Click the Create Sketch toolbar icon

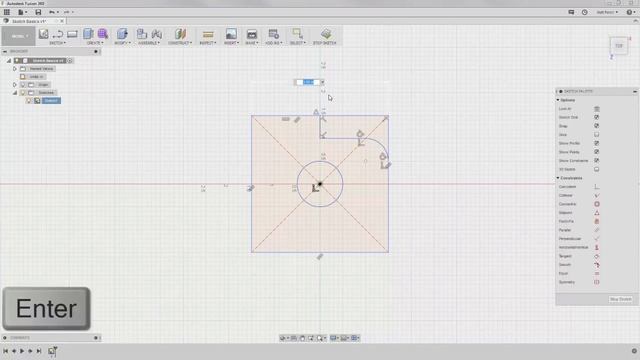point(43,34)
